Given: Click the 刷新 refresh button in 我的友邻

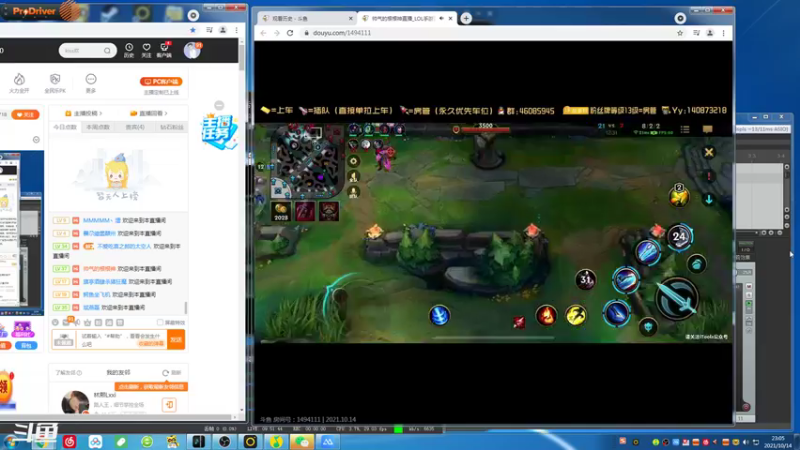Looking at the screenshot, I should click(x=171, y=372).
